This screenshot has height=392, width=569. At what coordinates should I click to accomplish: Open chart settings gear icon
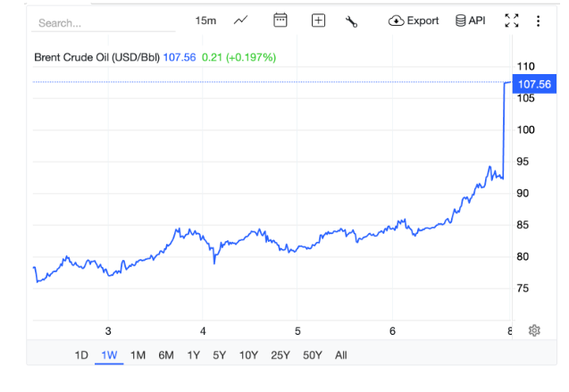(x=534, y=330)
